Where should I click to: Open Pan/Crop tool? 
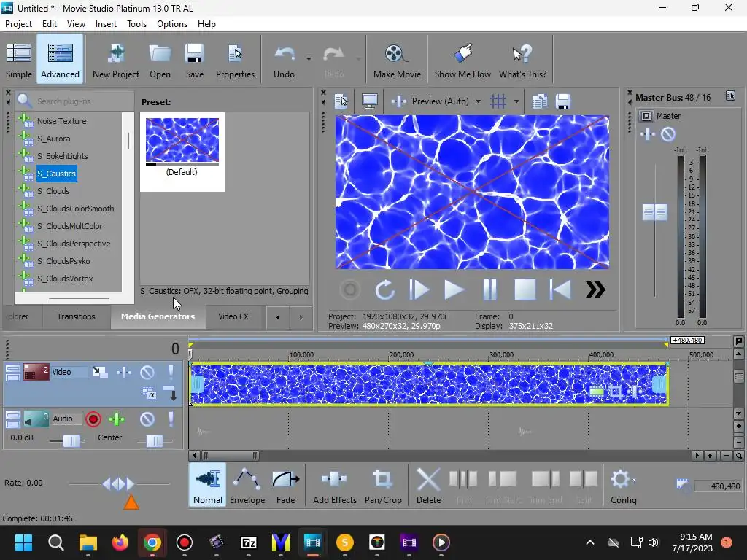[383, 486]
